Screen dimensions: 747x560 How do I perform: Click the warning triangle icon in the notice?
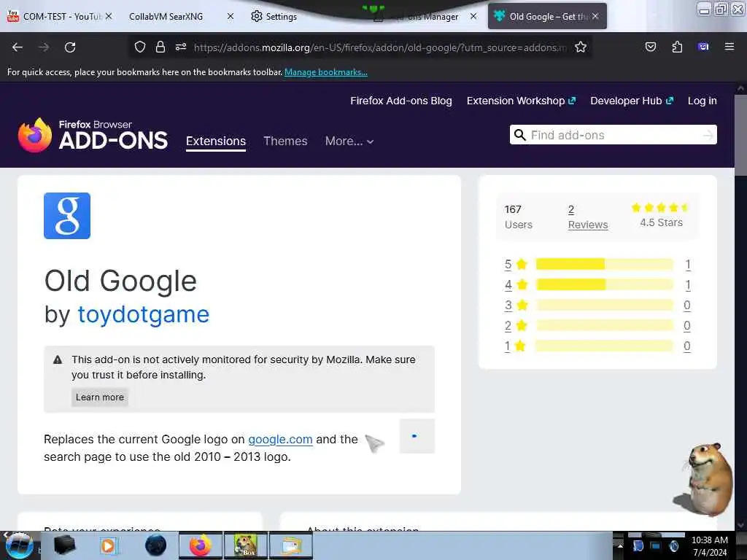pos(58,359)
